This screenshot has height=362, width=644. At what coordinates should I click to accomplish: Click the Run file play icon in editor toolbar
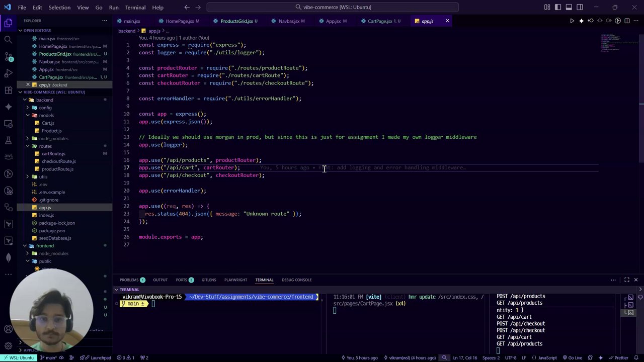(572, 21)
